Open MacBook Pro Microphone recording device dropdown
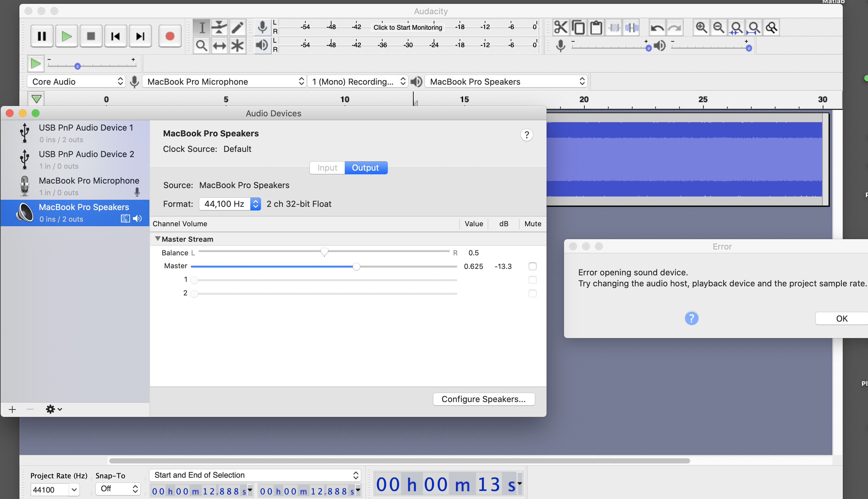The height and width of the screenshot is (499, 868). tap(224, 81)
